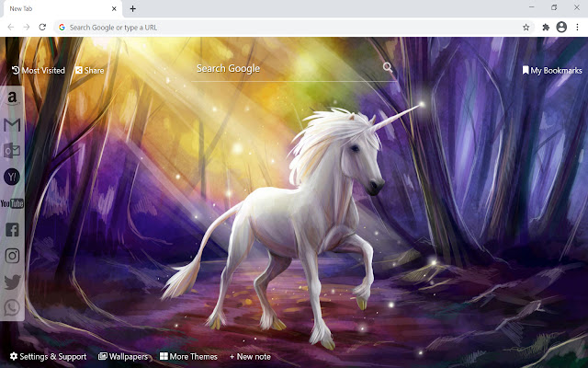Open the Yahoo shortcut icon
The width and height of the screenshot is (588, 368).
coord(12,177)
